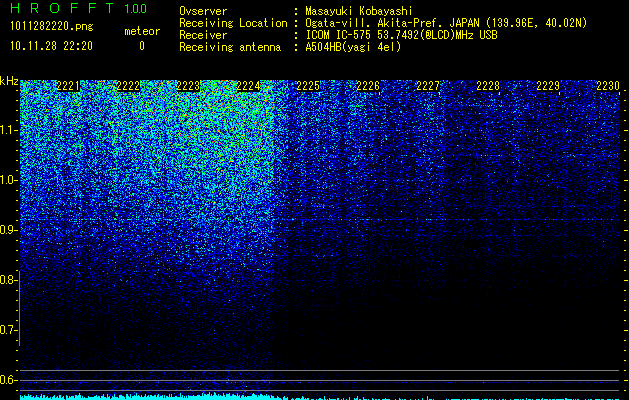Click the ICOM IC-575 53.7492 MHz USB text
This screenshot has width=629, height=400.
pyautogui.click(x=401, y=35)
